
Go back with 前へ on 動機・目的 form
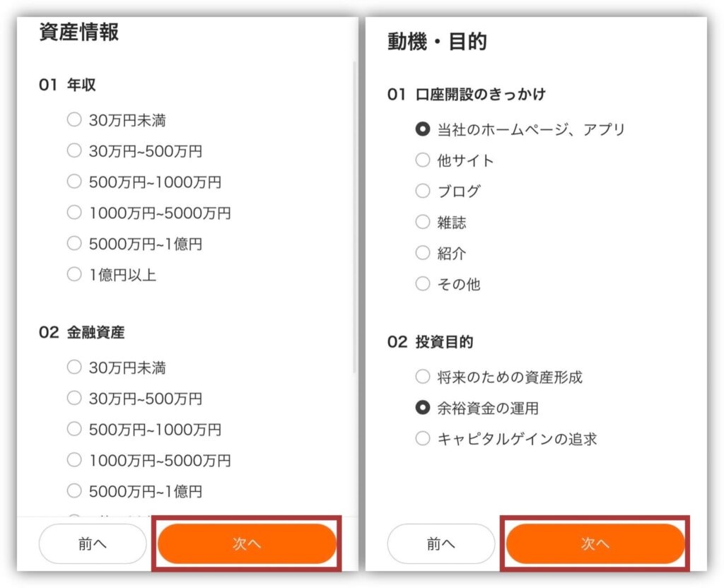pyautogui.click(x=440, y=543)
